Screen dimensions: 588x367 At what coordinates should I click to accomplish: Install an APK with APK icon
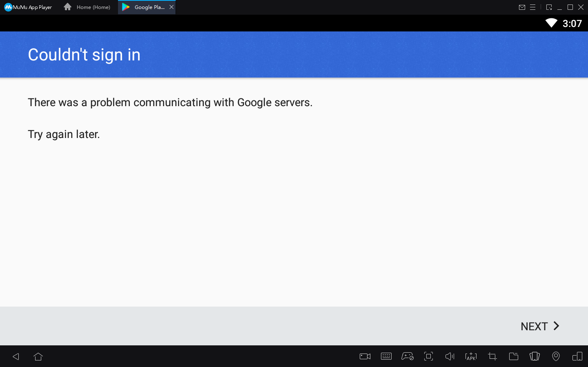point(471,356)
